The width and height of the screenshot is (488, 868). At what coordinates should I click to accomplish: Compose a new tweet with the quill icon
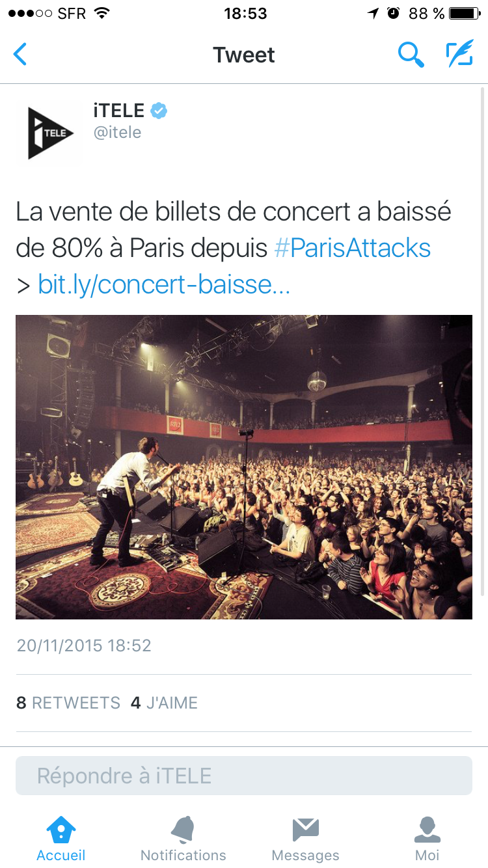(x=459, y=54)
